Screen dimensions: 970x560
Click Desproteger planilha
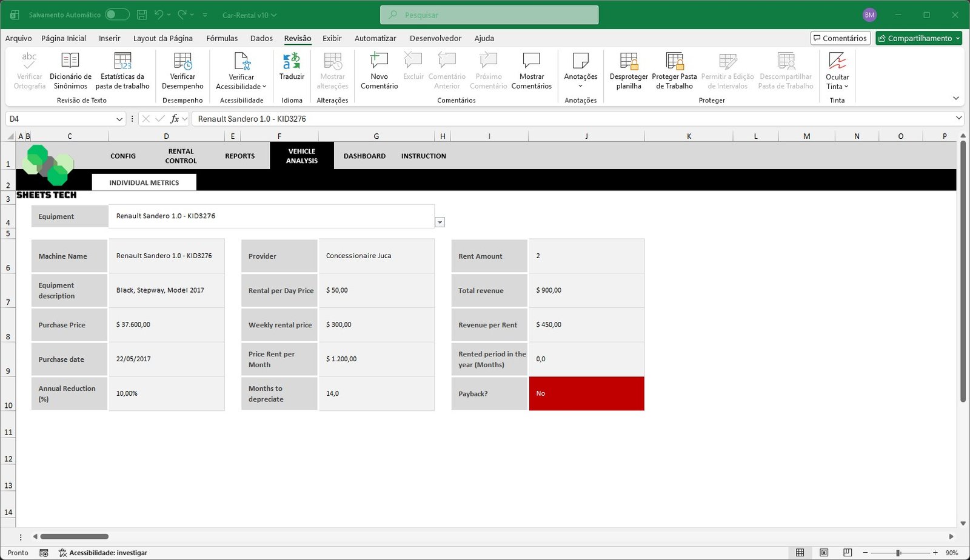pyautogui.click(x=628, y=68)
